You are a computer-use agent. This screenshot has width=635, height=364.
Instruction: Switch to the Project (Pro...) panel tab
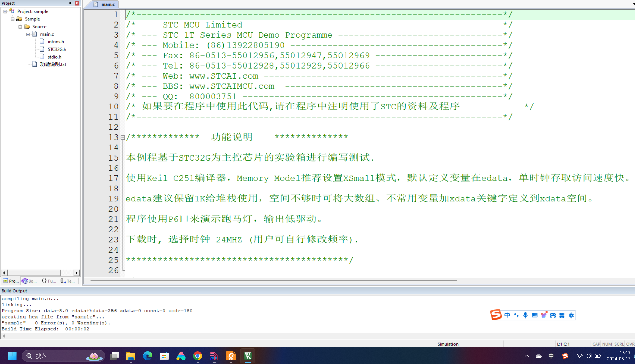[11, 281]
